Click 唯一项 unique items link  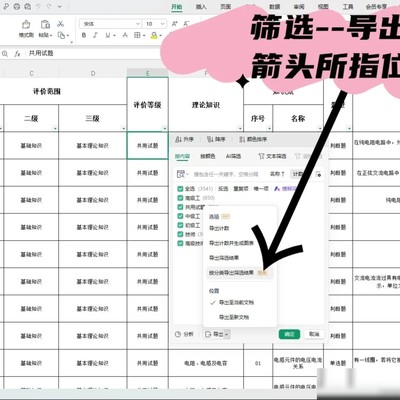pyautogui.click(x=261, y=189)
